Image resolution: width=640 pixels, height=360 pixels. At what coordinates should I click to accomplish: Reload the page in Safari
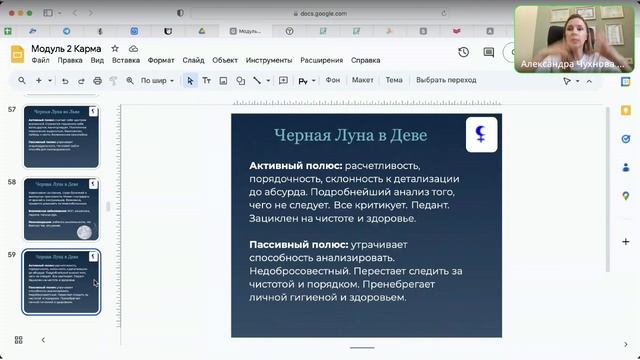(x=444, y=13)
